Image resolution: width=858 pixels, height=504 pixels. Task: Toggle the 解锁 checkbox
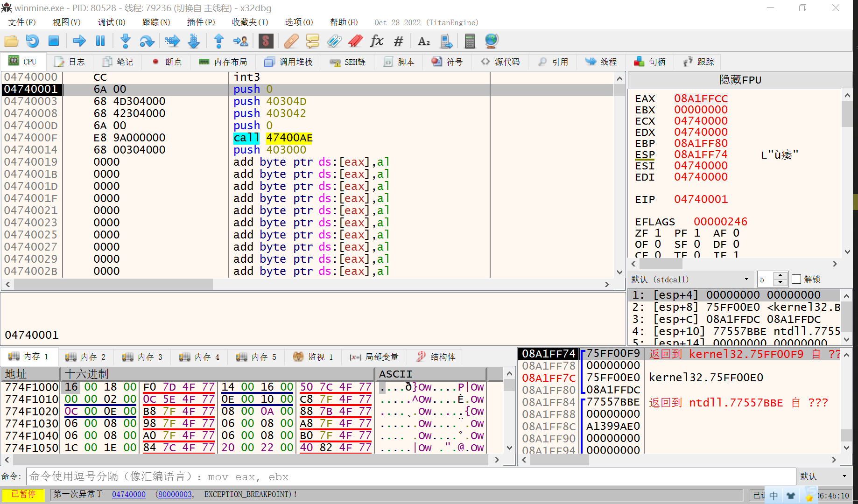[x=797, y=279]
